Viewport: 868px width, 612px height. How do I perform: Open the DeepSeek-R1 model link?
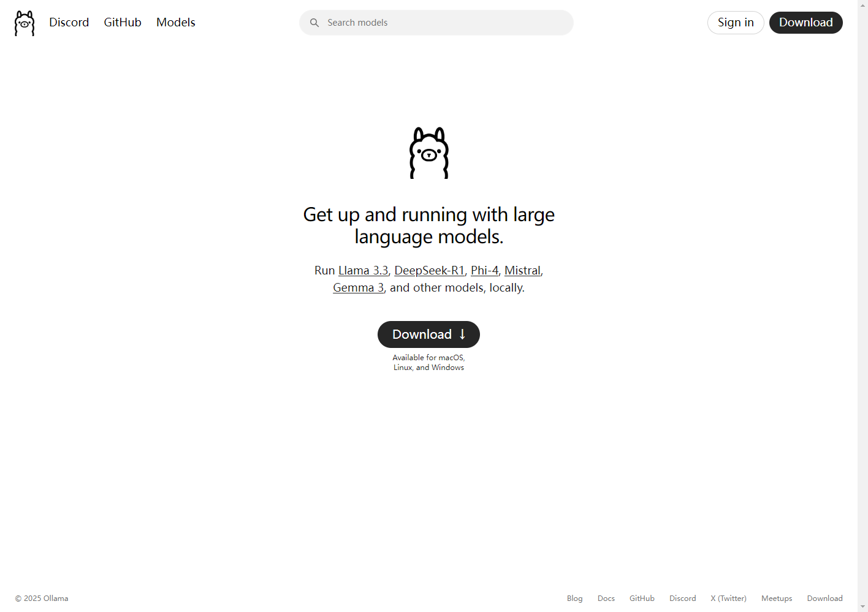click(430, 271)
